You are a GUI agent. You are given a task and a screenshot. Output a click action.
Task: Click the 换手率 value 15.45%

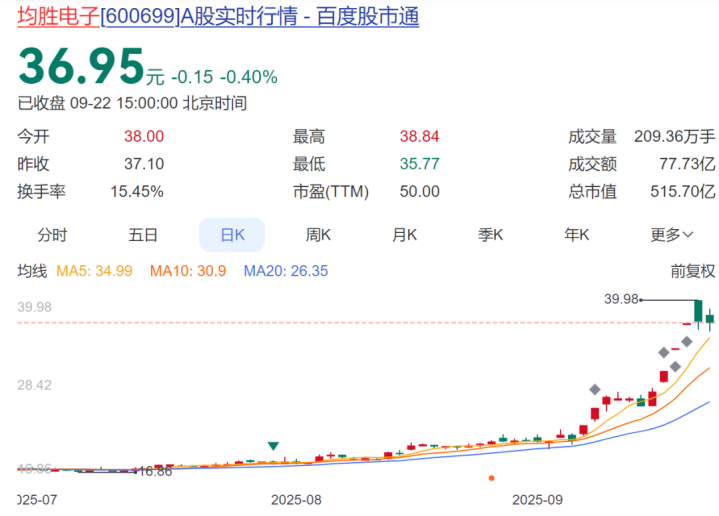pyautogui.click(x=137, y=191)
